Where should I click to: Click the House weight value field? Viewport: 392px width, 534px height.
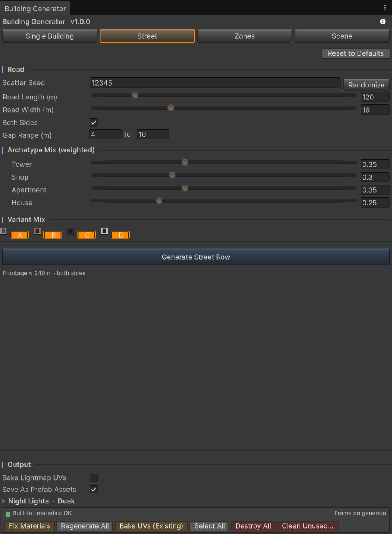(375, 203)
